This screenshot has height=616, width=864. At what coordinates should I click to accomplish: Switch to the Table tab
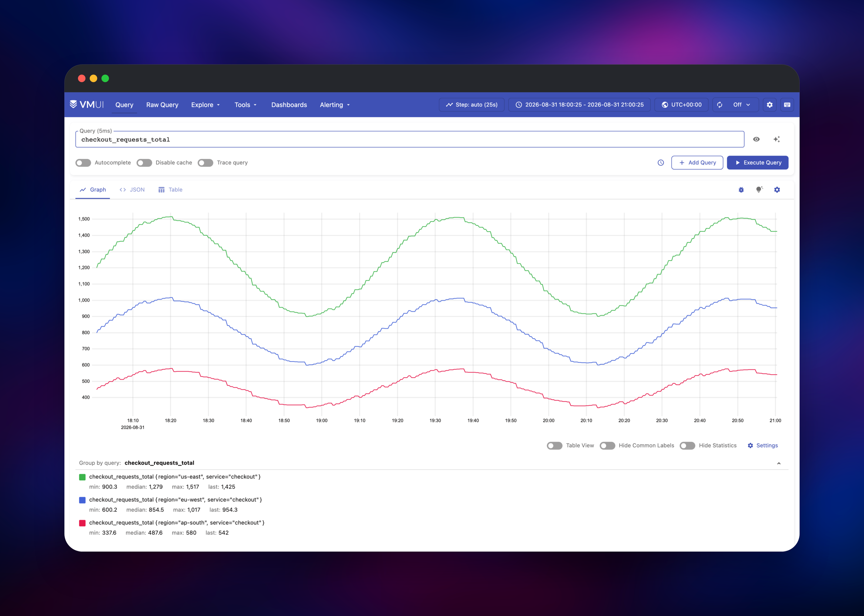(170, 190)
